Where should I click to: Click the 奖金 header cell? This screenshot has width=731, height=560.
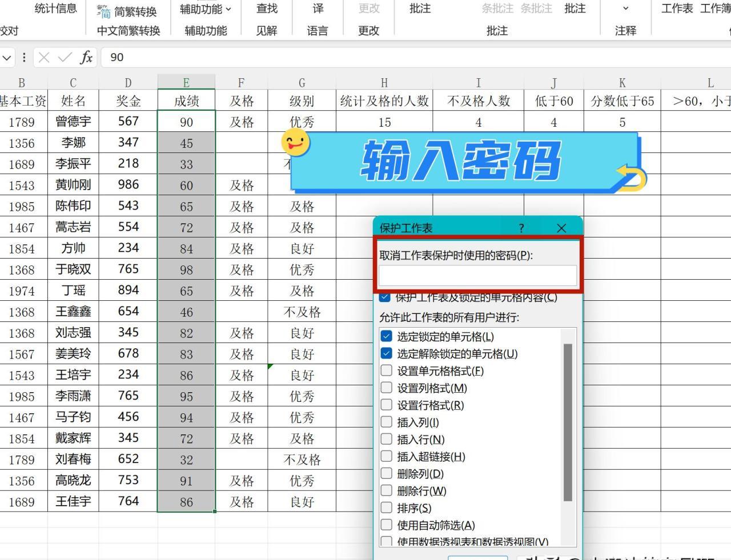128,101
